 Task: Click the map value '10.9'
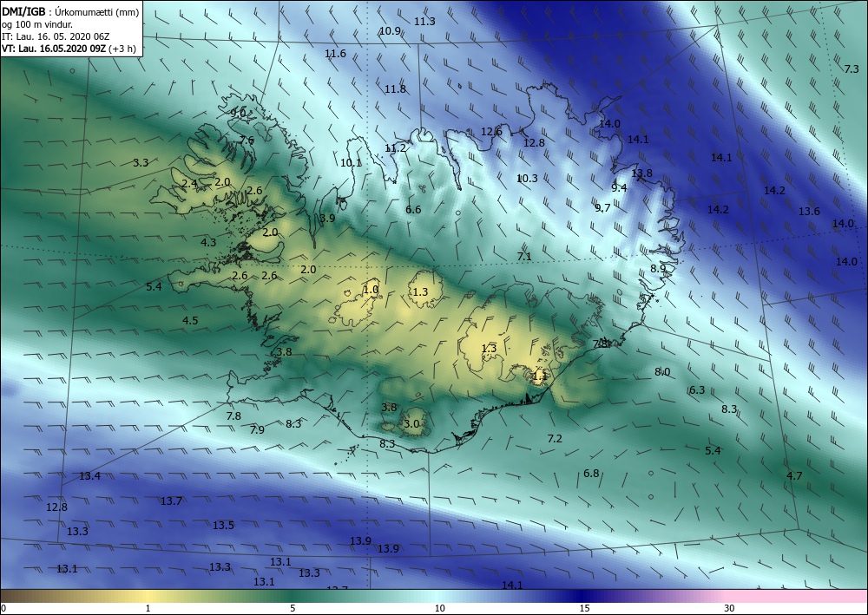[390, 31]
